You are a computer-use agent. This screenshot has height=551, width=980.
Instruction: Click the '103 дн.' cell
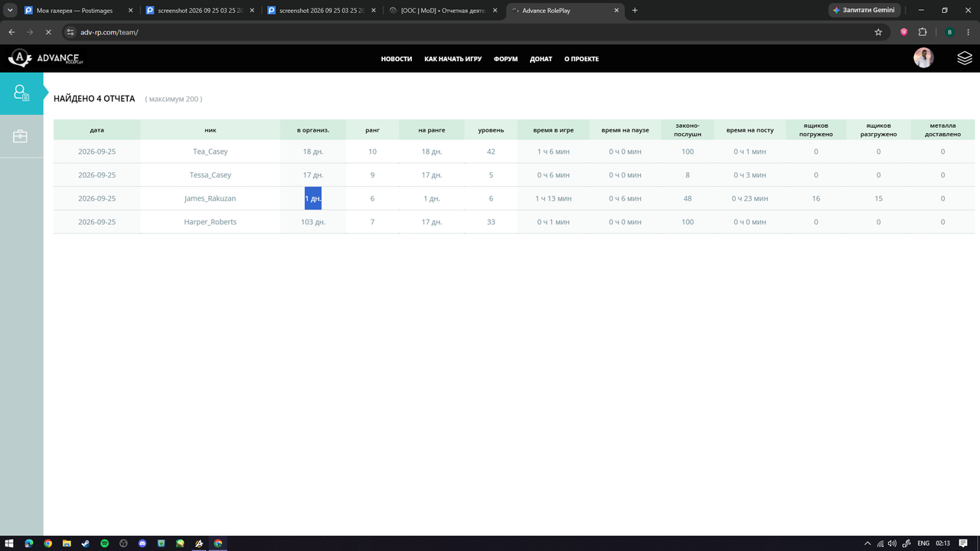[x=313, y=222]
